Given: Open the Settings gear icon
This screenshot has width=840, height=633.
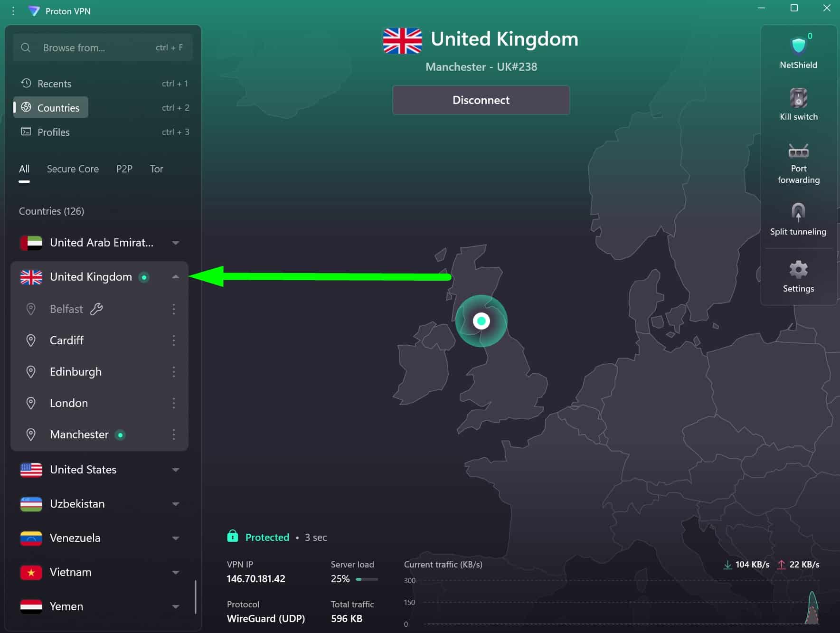Looking at the screenshot, I should point(798,269).
